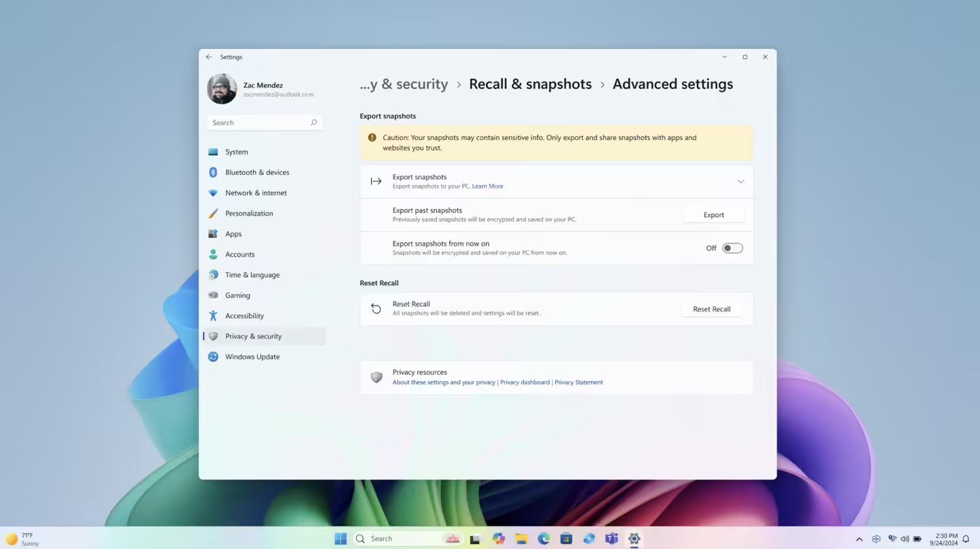The height and width of the screenshot is (549, 980).
Task: Click the settings Search field
Action: point(264,122)
